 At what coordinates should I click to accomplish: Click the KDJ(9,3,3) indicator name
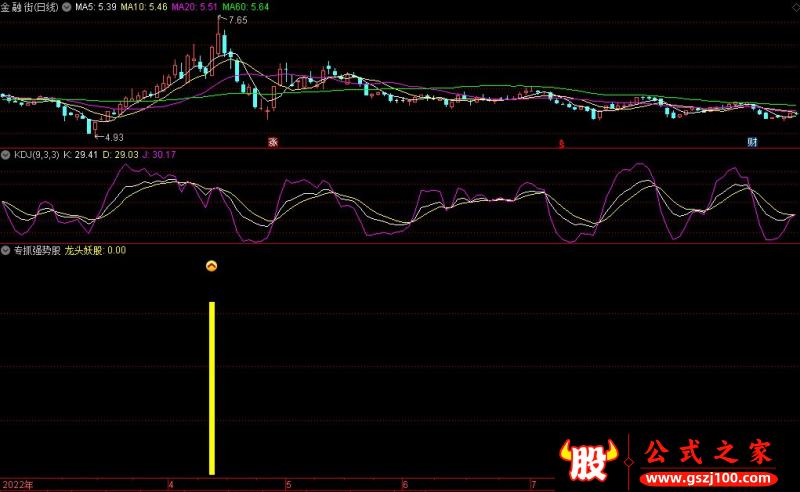[x=36, y=155]
